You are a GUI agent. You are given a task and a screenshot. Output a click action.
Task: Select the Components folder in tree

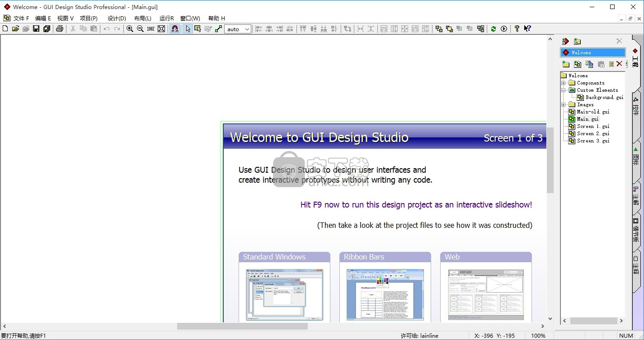coord(591,83)
